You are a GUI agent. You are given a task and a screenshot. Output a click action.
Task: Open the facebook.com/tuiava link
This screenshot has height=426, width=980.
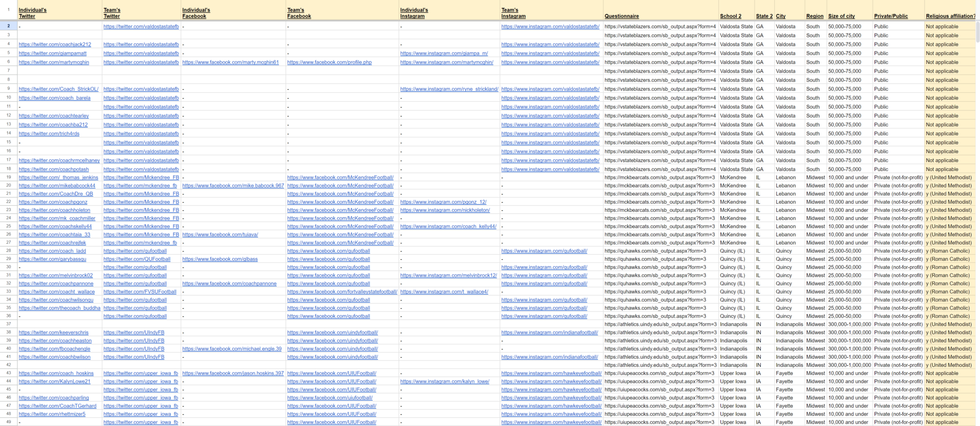coord(220,234)
